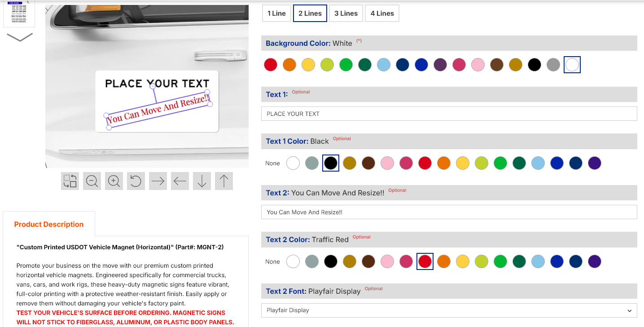Select the 1 Line layout option
Image resolution: width=644 pixels, height=327 pixels.
276,13
